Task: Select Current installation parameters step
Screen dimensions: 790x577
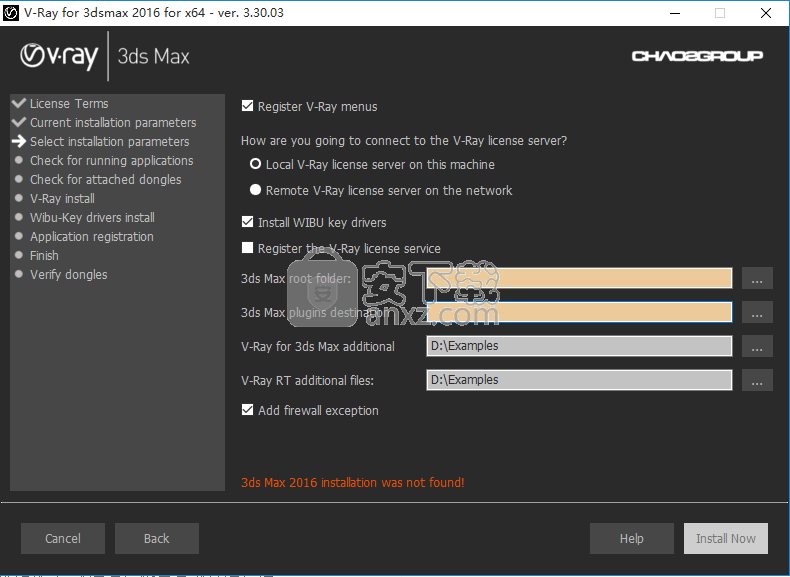Action: click(113, 122)
